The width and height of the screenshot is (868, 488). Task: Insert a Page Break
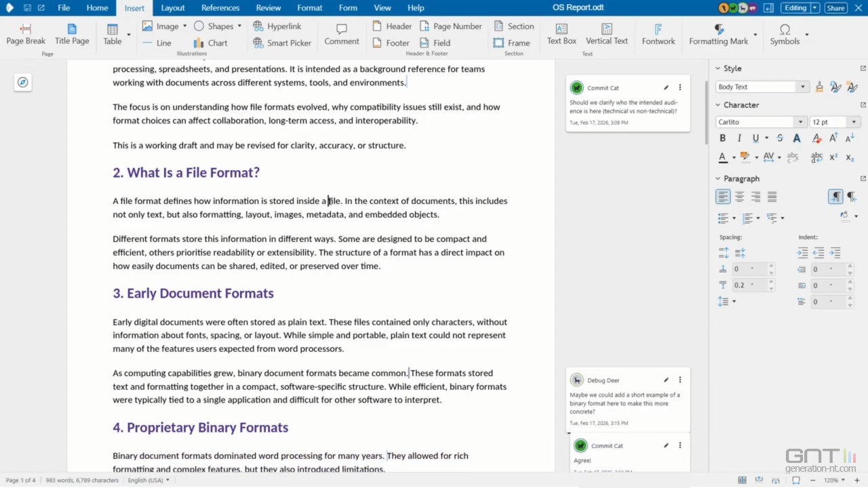[x=26, y=34]
